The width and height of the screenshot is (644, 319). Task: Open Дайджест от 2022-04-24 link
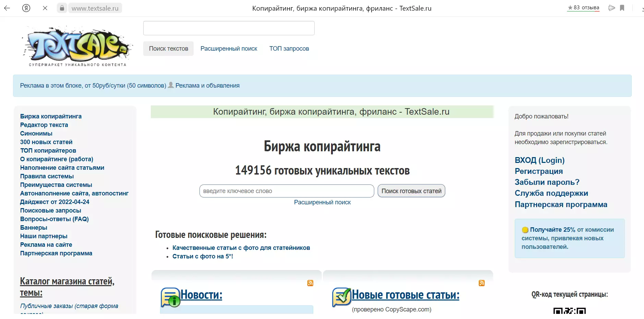tap(54, 202)
